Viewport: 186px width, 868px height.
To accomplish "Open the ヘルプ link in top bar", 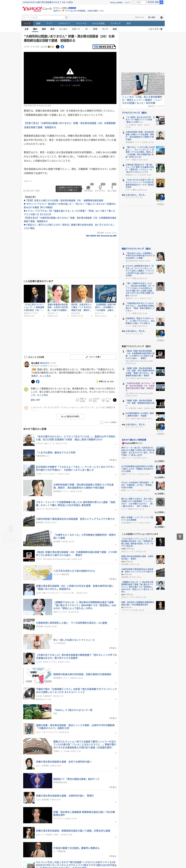I will point(127,2).
